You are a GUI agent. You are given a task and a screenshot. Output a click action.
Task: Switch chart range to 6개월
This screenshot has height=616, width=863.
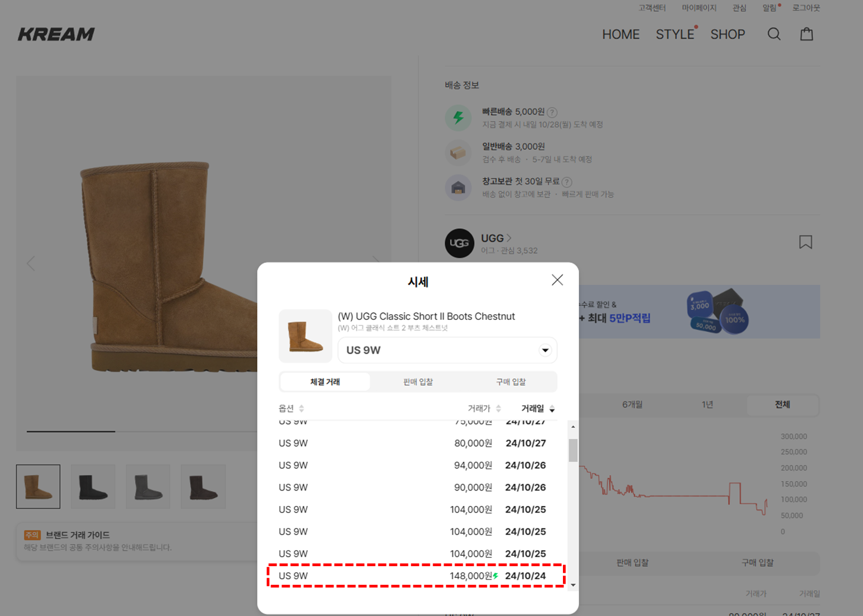coord(632,405)
